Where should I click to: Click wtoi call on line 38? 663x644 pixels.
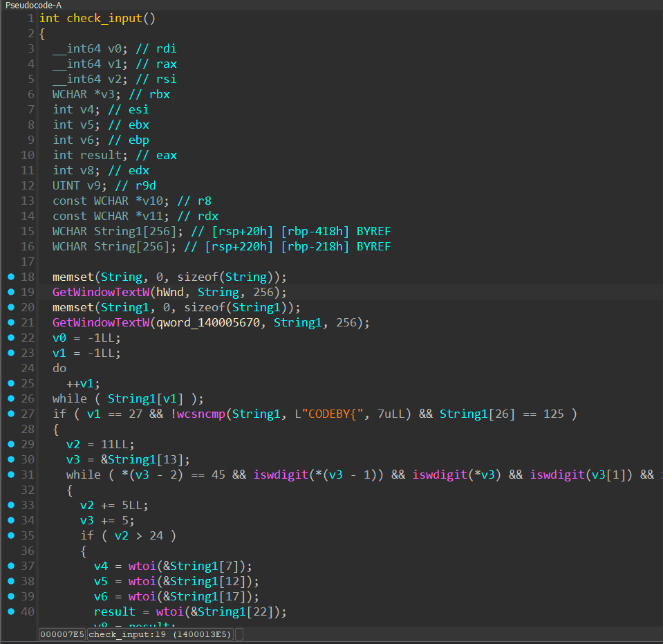click(x=142, y=581)
